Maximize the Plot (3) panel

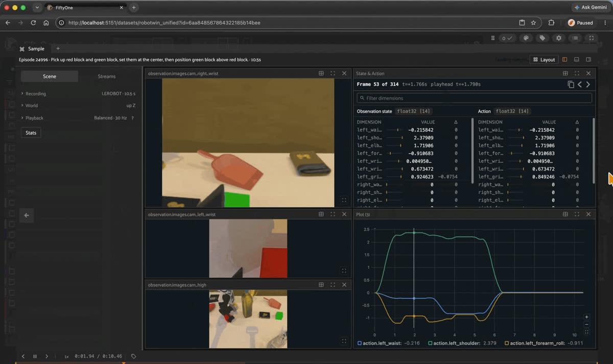(577, 214)
